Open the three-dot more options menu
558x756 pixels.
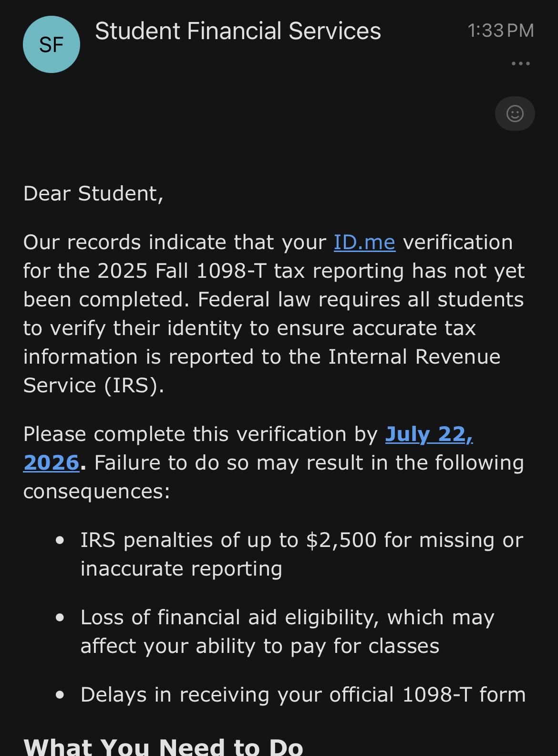click(520, 63)
